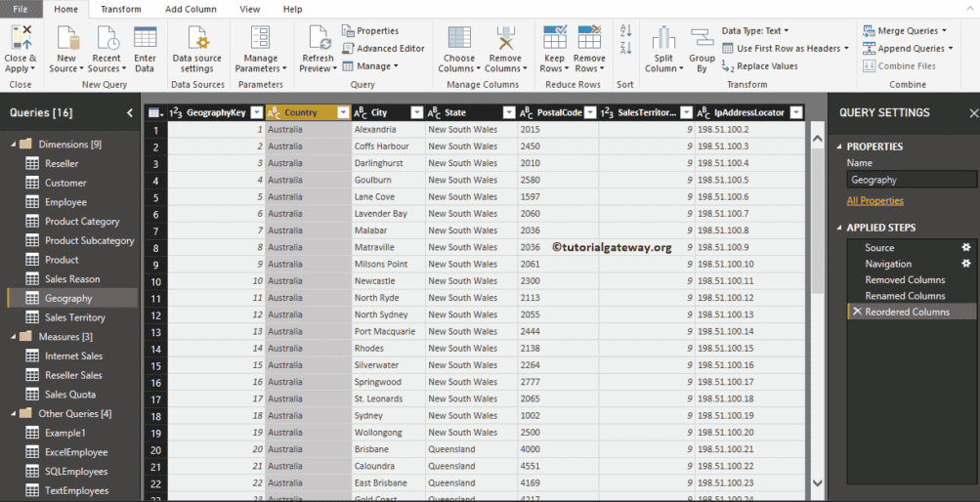Screen dimensions: 980x502
Task: Click the Close & Apply icon
Action: (20, 39)
